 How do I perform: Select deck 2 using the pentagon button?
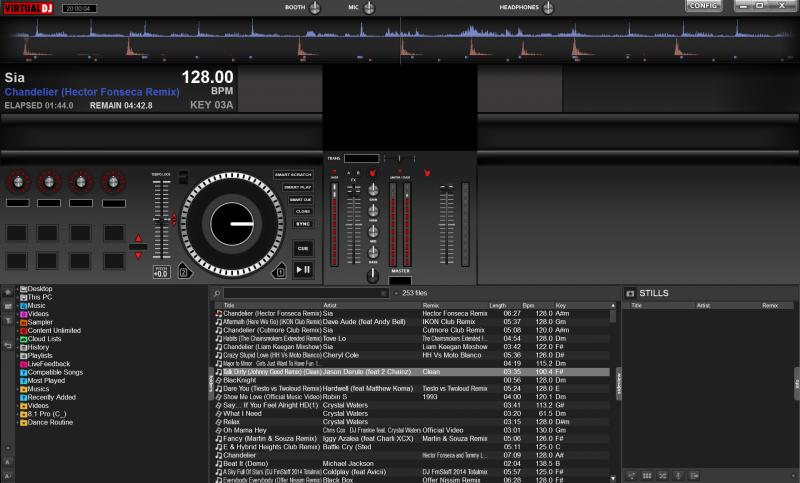[x=185, y=271]
